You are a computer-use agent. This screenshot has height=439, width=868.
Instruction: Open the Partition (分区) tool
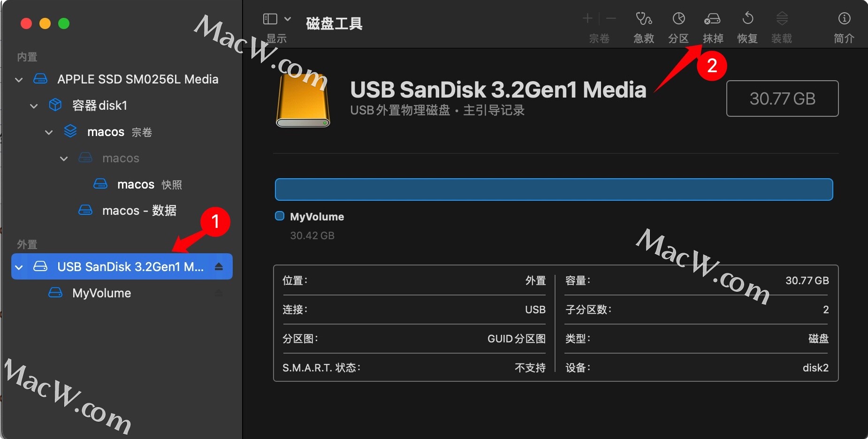coord(678,19)
